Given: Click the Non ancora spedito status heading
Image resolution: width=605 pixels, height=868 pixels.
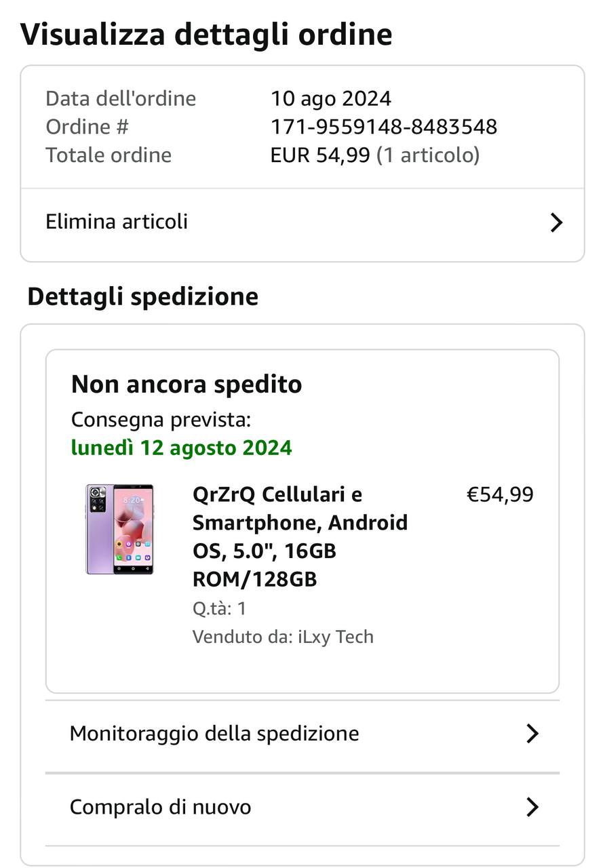Looking at the screenshot, I should (x=187, y=384).
